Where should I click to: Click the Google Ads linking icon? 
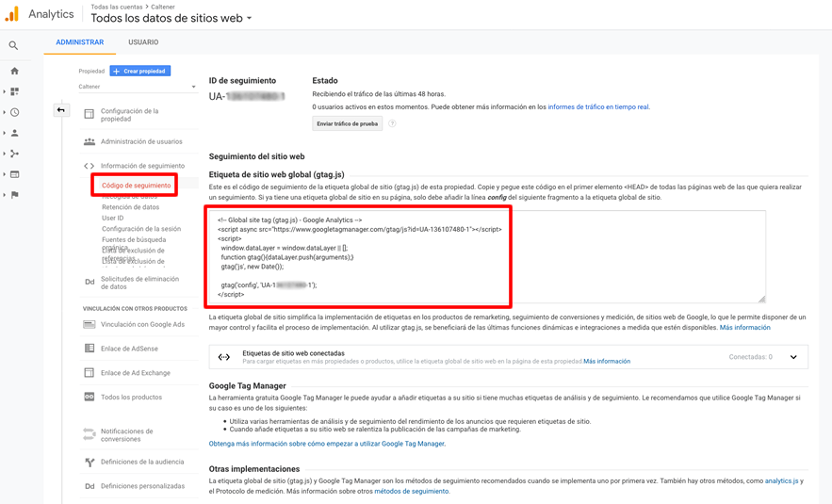[90, 324]
